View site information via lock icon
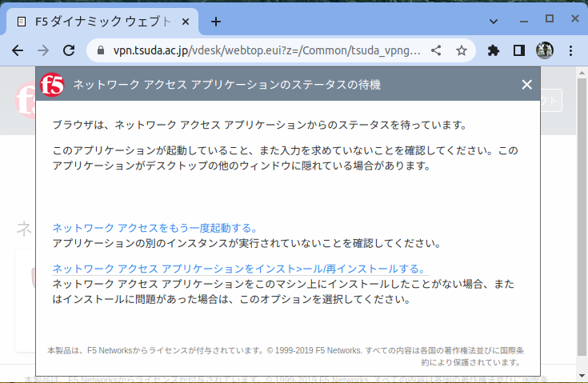Image resolution: width=588 pixels, height=383 pixels. [100, 50]
